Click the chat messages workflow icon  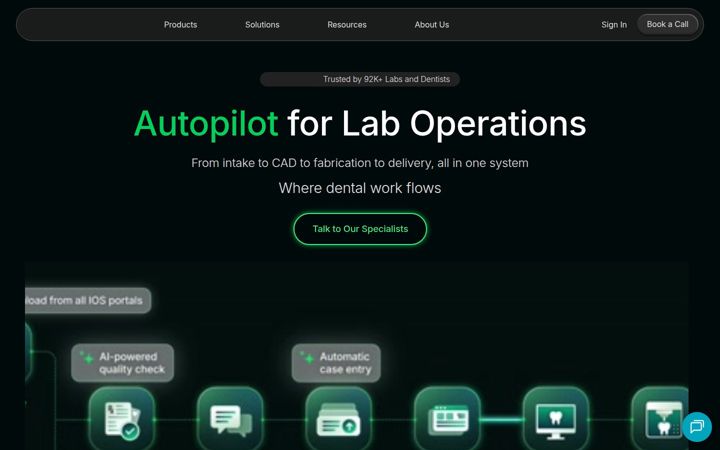(x=231, y=419)
